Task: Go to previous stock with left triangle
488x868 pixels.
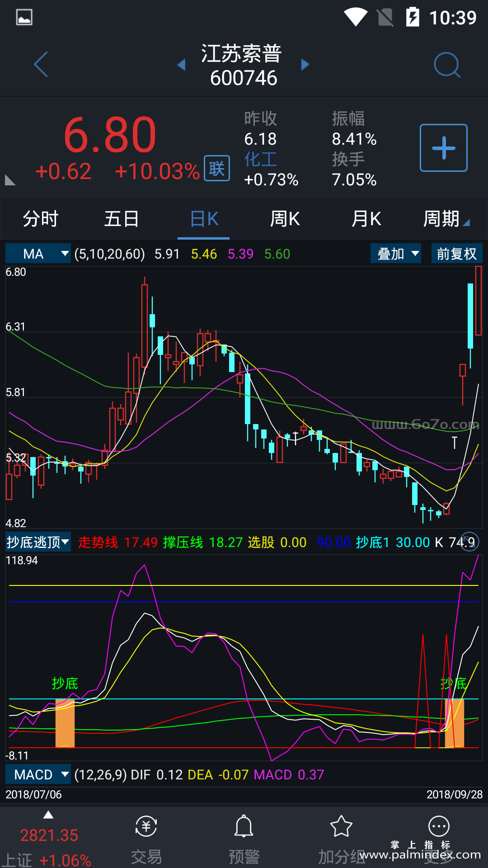Action: click(181, 65)
